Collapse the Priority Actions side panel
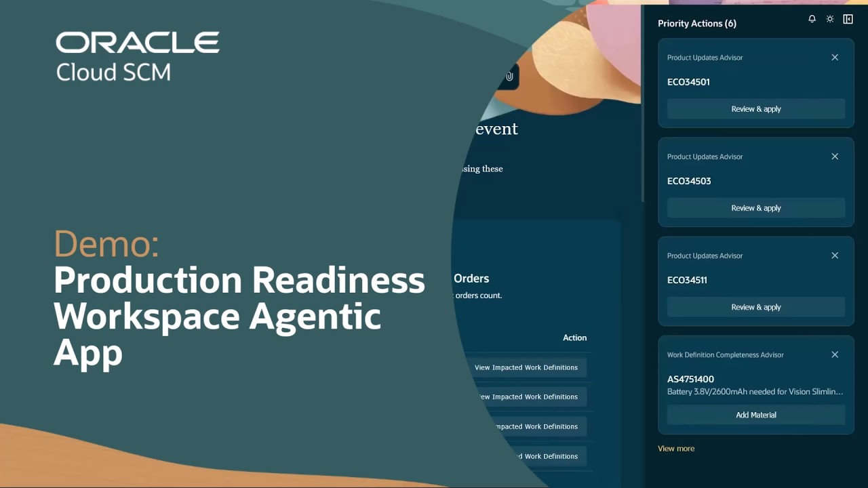The image size is (868, 488). pos(848,19)
